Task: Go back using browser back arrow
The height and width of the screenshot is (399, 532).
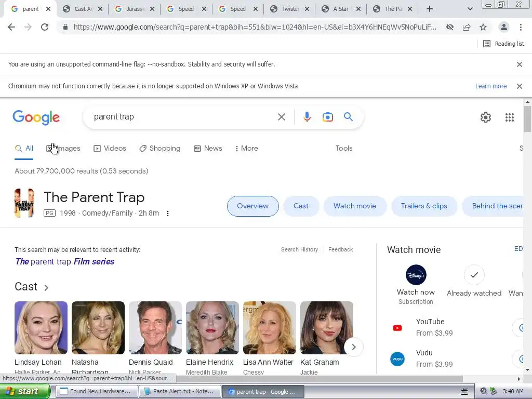Action: [x=11, y=27]
